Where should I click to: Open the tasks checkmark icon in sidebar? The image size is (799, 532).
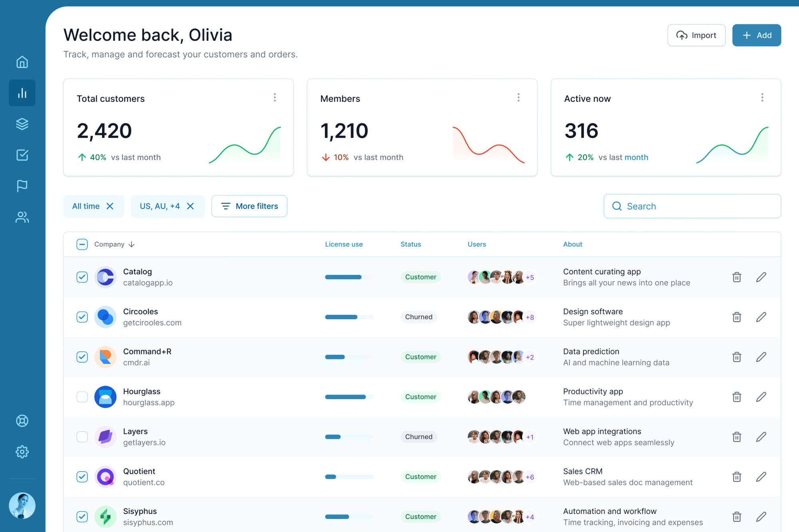(x=22, y=155)
